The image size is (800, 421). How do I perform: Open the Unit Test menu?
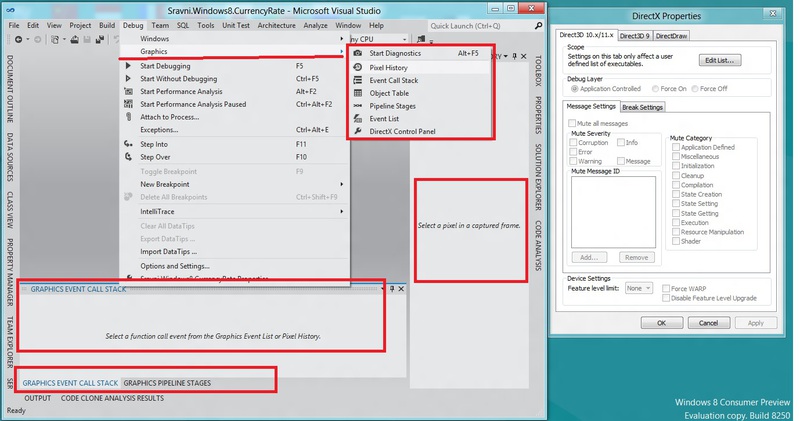coord(236,26)
